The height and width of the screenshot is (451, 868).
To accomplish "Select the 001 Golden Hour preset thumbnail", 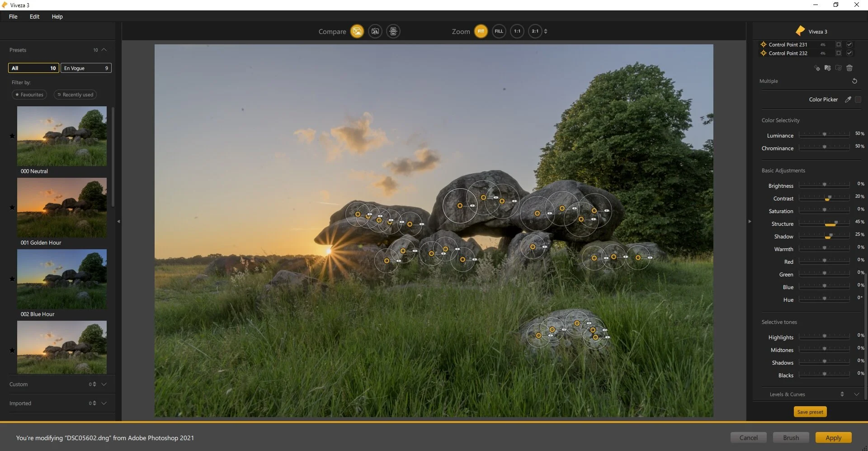I will [61, 208].
